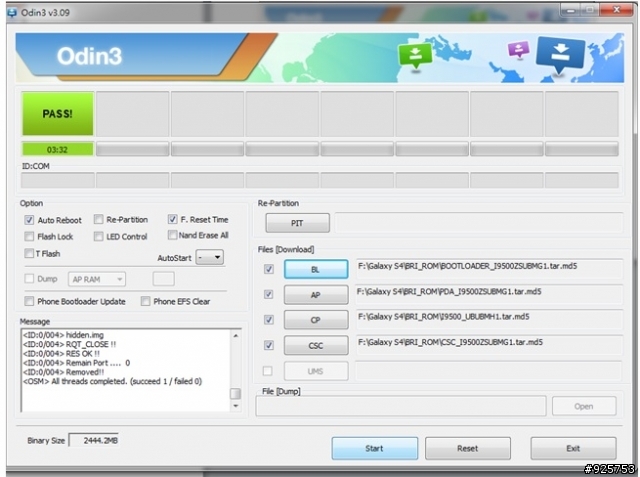Click the blue download bubble icon in banner

tap(560, 55)
